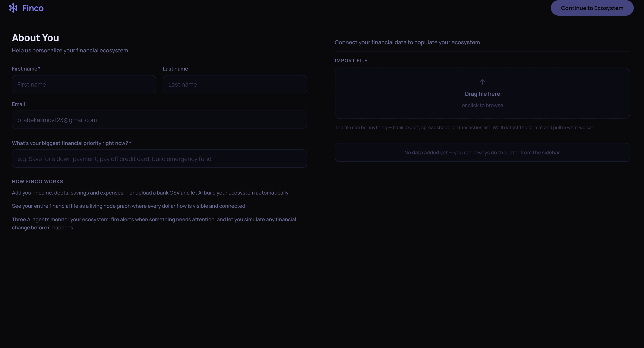
Task: Click the 'No data added yet' notice box
Action: 482,152
